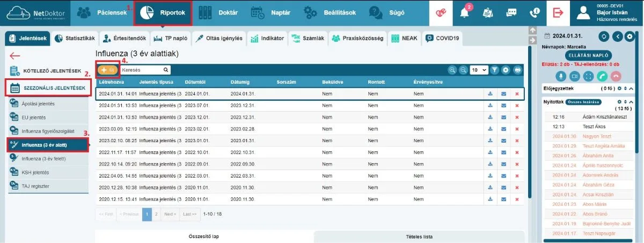The width and height of the screenshot is (644, 243).
Task: Collapse the Nyitottak patient list
Action: click(631, 101)
